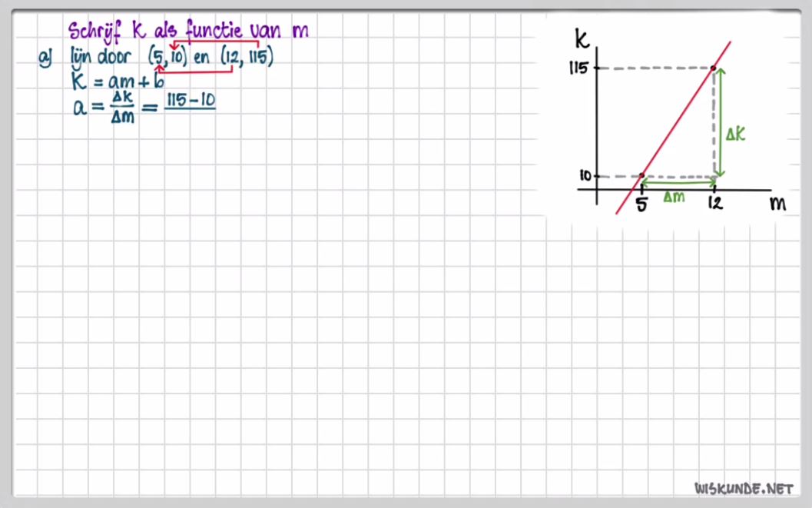Click the green Δm label in the graph

click(674, 198)
